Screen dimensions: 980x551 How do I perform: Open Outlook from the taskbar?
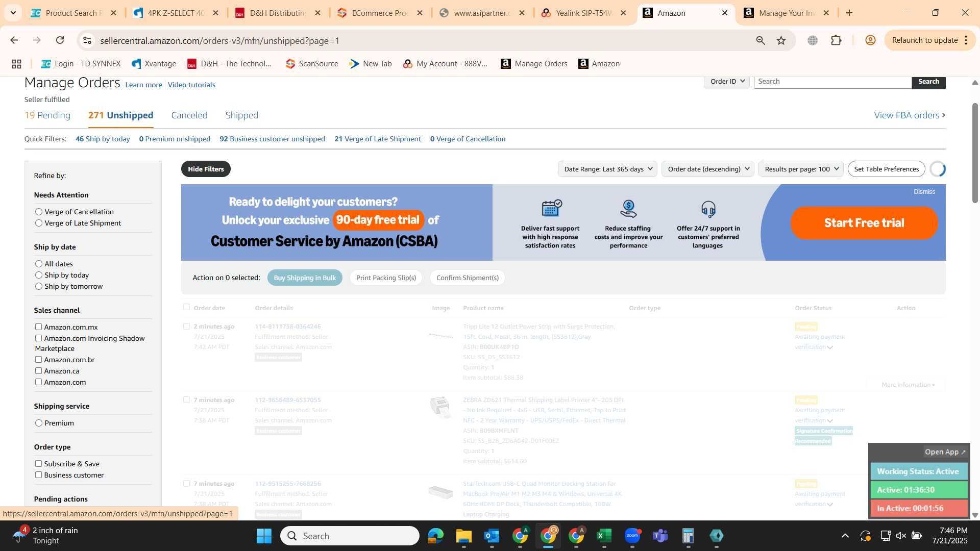(492, 536)
